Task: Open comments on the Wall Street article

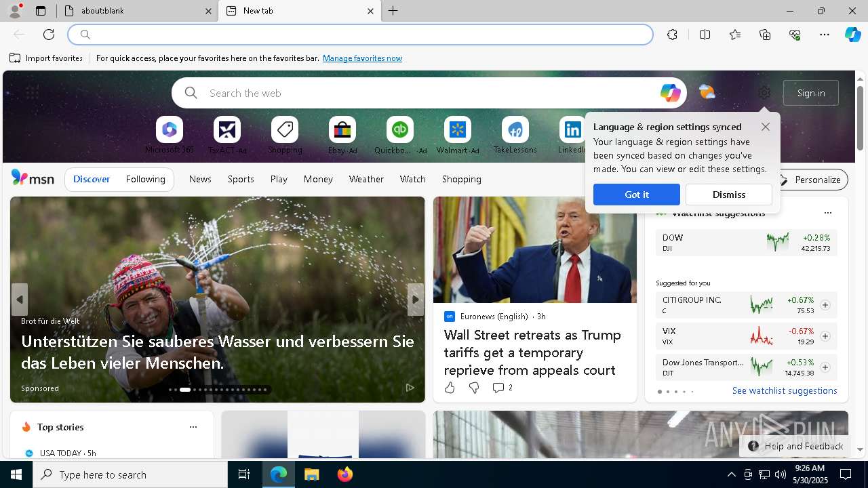Action: click(x=502, y=388)
